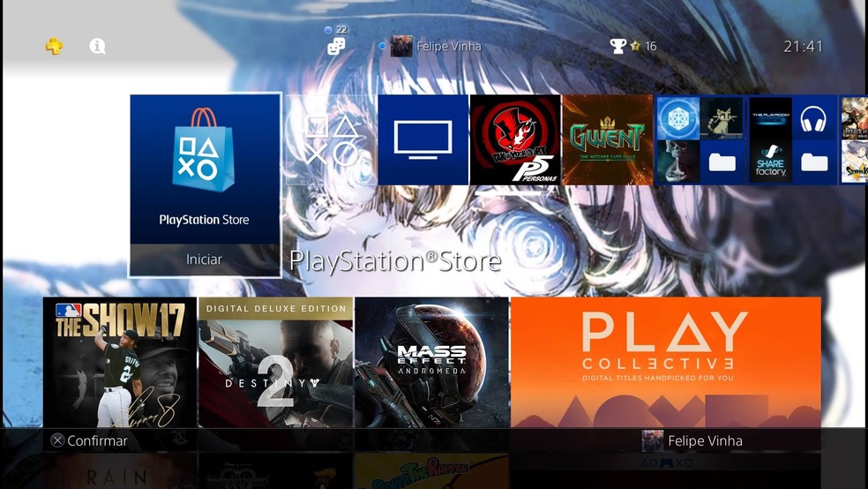Click Felipe Vinha in the bottom bar
The image size is (868, 489).
[692, 440]
